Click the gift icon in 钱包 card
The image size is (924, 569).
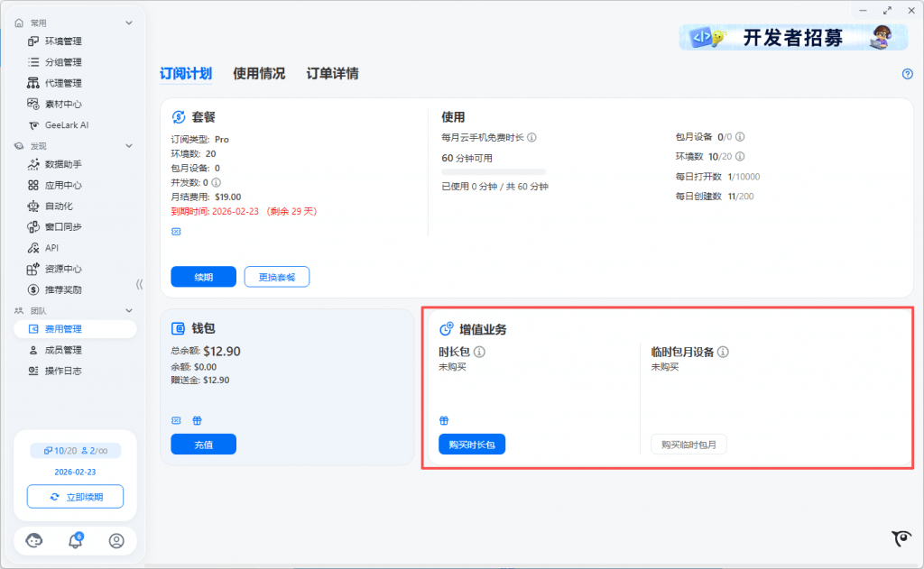click(x=197, y=420)
